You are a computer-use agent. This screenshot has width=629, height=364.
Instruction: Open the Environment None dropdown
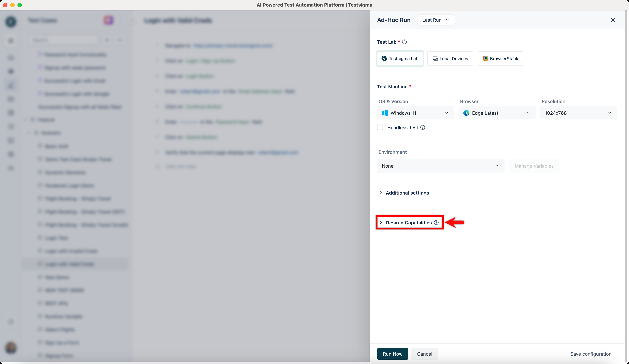pyautogui.click(x=440, y=166)
